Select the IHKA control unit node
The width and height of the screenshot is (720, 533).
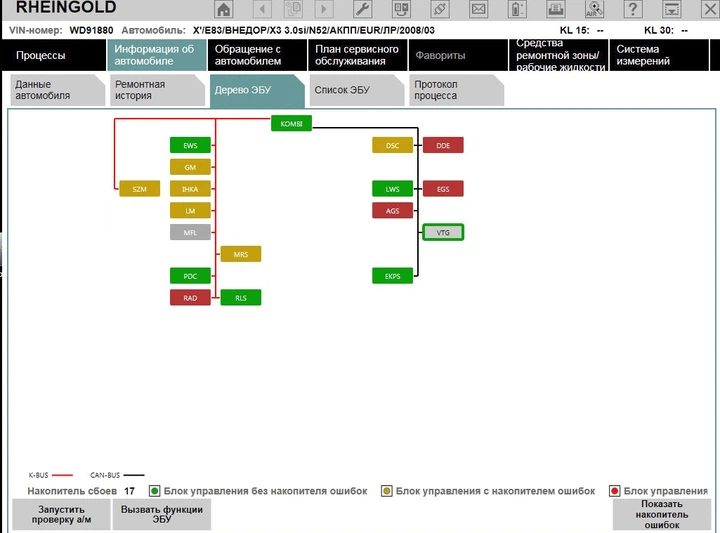pyautogui.click(x=190, y=189)
